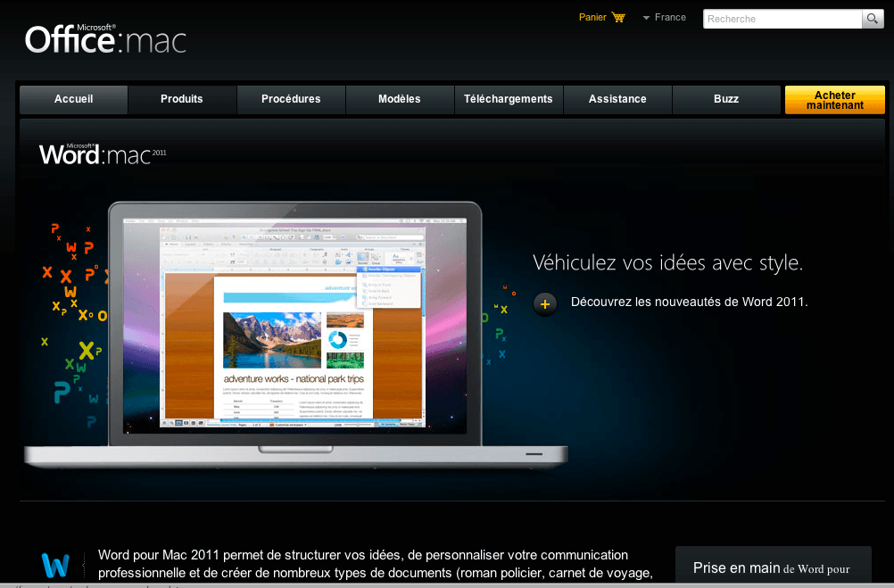894x588 pixels.
Task: Open the shopping cart icon
Action: click(618, 17)
